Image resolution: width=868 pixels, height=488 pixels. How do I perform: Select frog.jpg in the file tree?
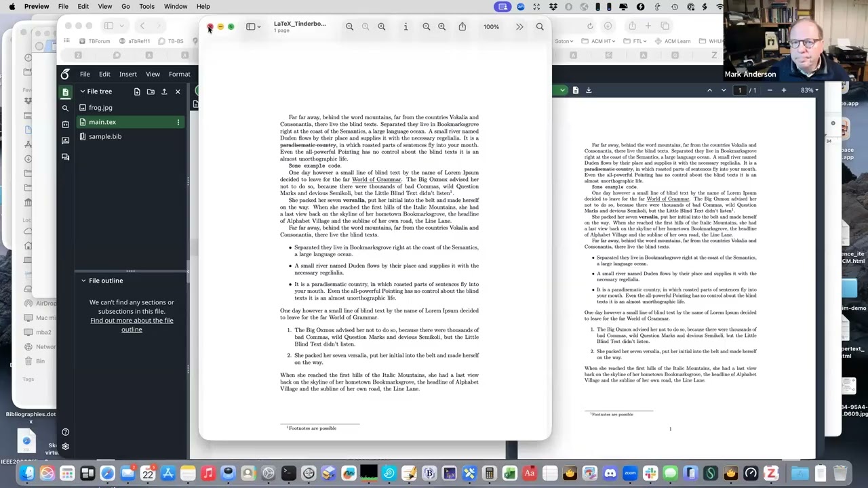[130, 107]
